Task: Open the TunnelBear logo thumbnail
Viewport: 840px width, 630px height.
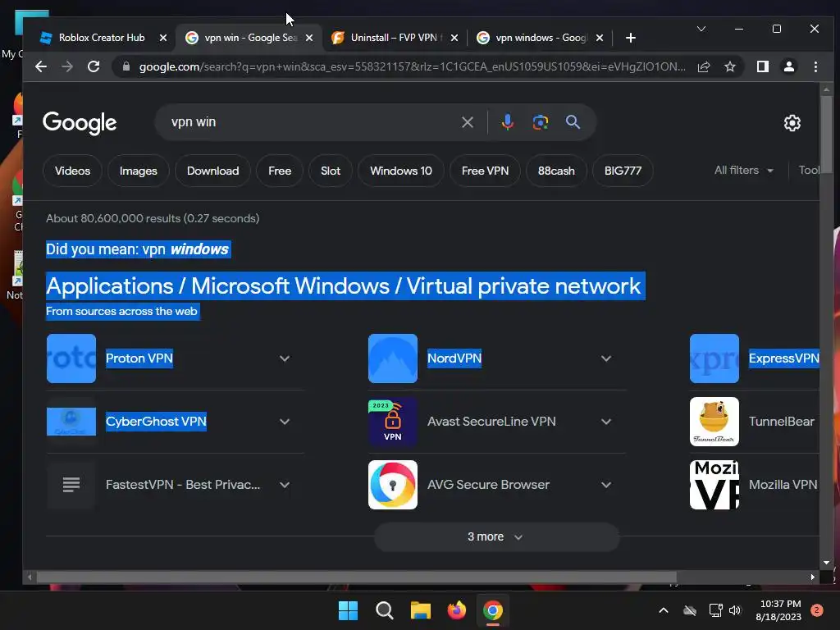Action: click(x=714, y=422)
